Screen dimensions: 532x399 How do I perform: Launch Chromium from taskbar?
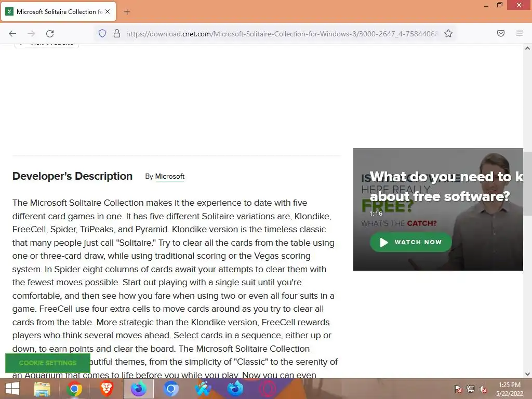coord(170,389)
